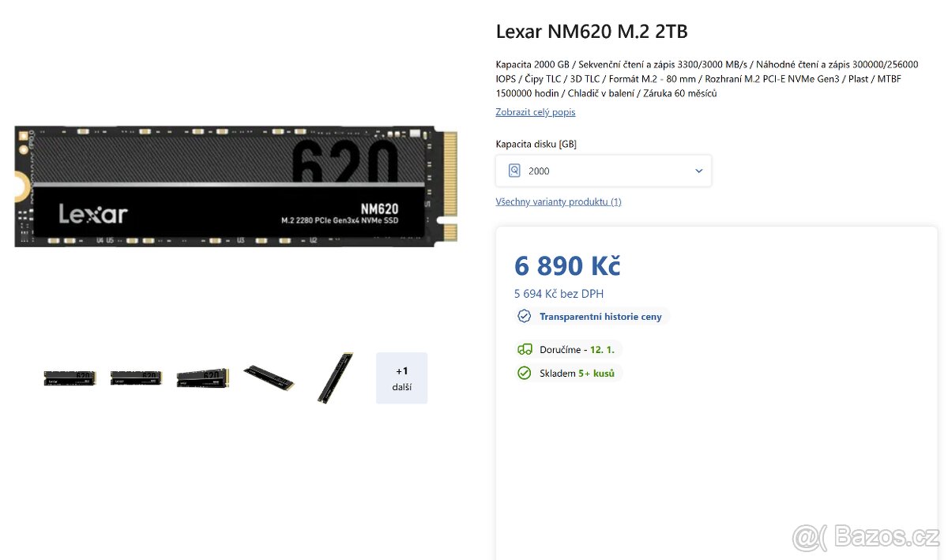The image size is (948, 560).
Task: Show more images with +1 další
Action: (x=401, y=378)
